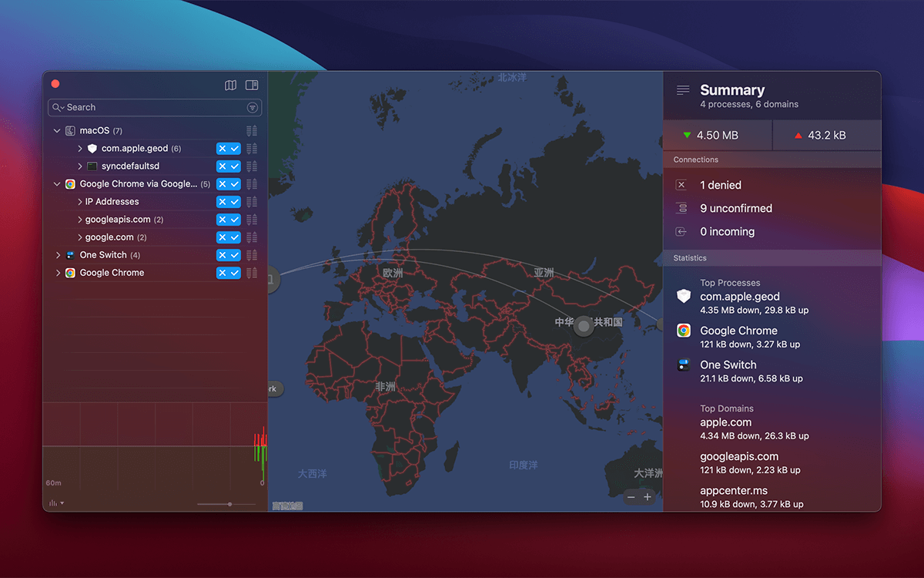Open the search magnifier options dropdown
Viewport: 924px width, 578px height.
coord(58,107)
